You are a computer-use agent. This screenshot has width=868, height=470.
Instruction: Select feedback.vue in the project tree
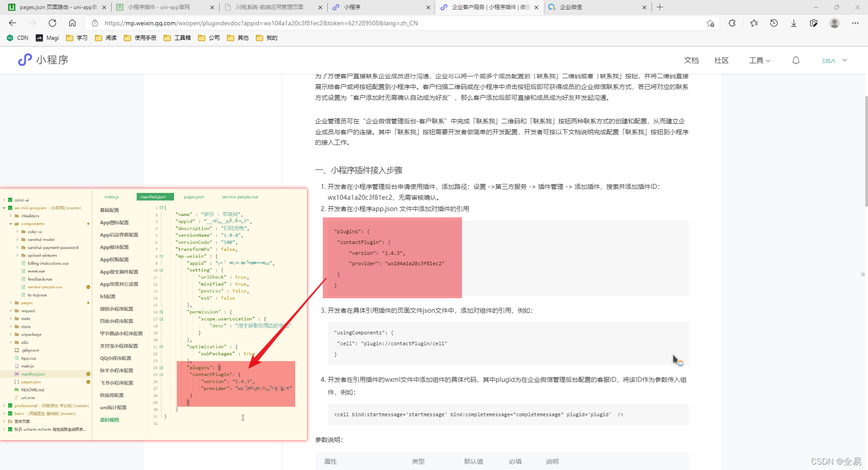[40, 279]
